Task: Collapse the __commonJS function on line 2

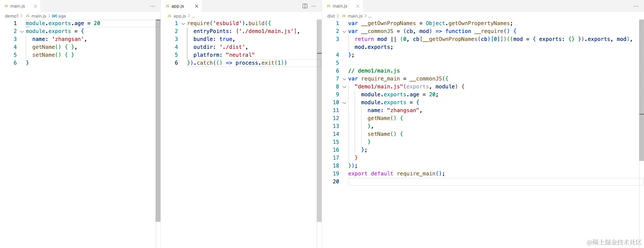Action: pyautogui.click(x=344, y=31)
